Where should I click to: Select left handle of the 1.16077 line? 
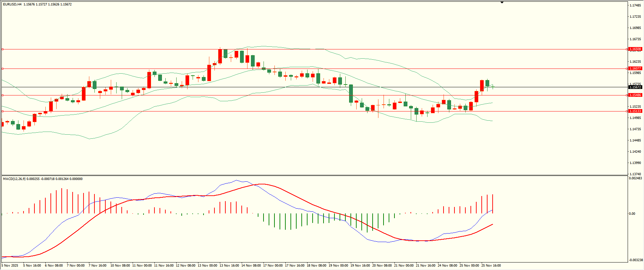point(2,69)
